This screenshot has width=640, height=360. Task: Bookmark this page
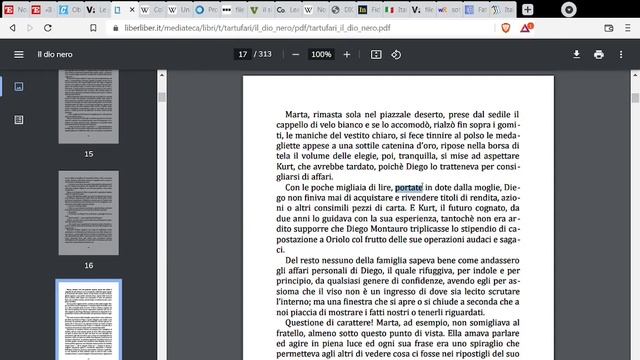coord(93,28)
